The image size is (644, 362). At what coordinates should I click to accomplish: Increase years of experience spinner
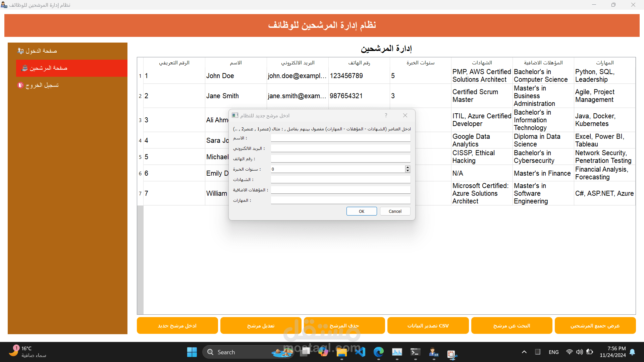coord(408,167)
